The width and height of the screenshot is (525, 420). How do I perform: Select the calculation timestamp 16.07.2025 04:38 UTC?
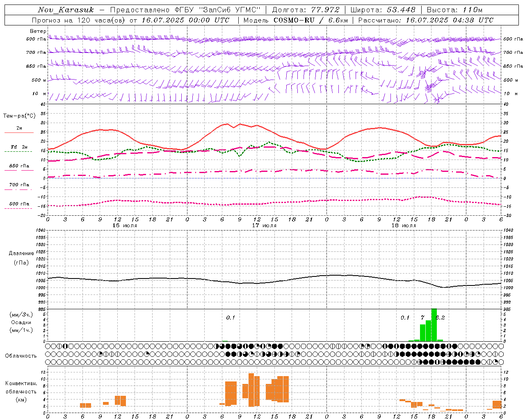pos(450,20)
